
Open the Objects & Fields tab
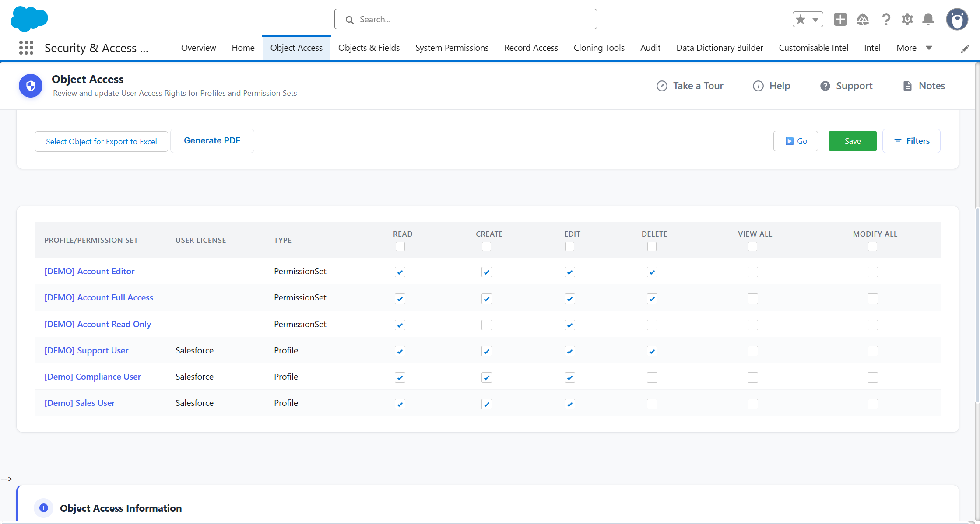369,48
